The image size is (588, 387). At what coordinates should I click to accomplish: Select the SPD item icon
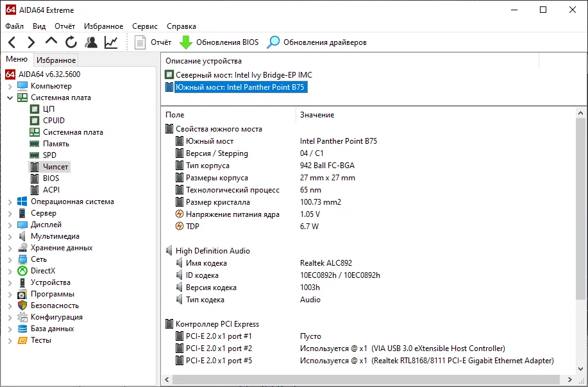[35, 155]
